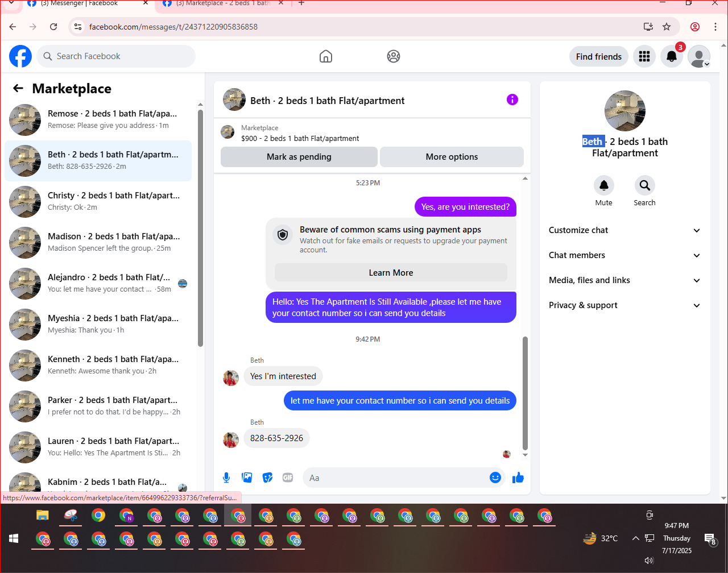This screenshot has height=573, width=728.
Task: Open conversation information purple icon
Action: click(x=512, y=100)
